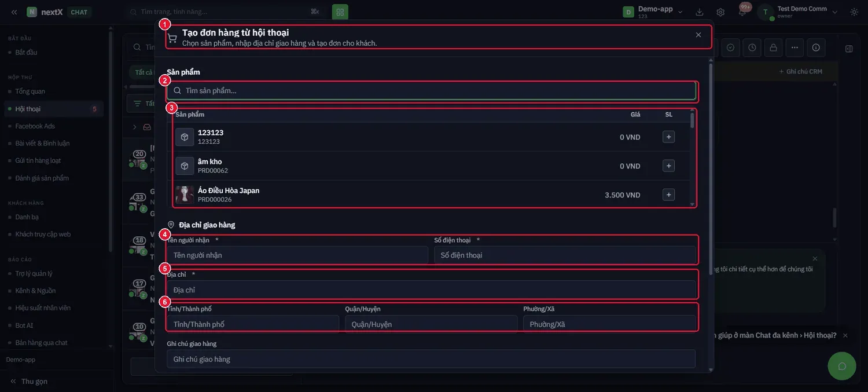Click the Ghi chú CRM button
868x392 pixels.
click(801, 72)
